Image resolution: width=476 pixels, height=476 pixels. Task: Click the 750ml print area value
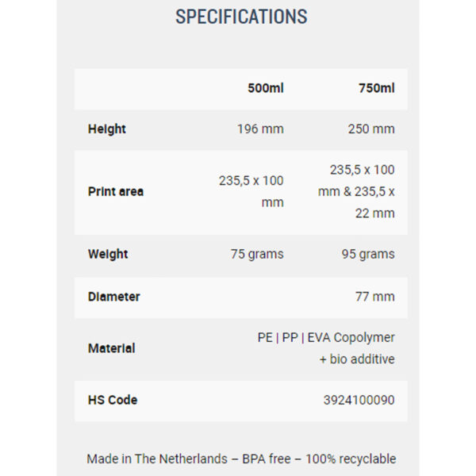coord(356,191)
